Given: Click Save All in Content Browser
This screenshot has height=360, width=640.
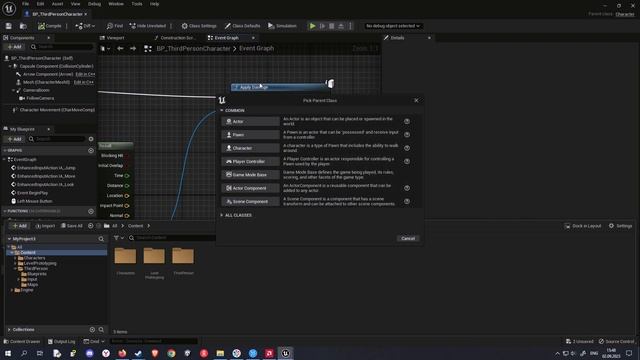Looking at the screenshot, I should (72, 226).
